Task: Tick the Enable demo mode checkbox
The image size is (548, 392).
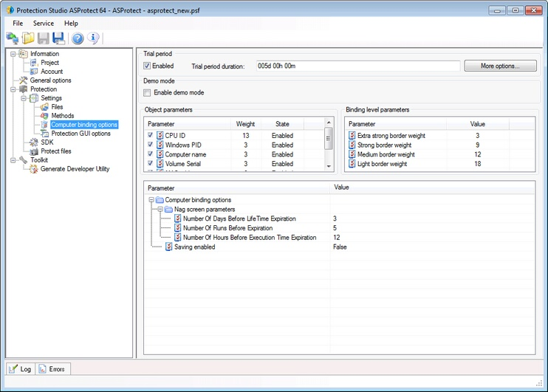Action: point(148,93)
